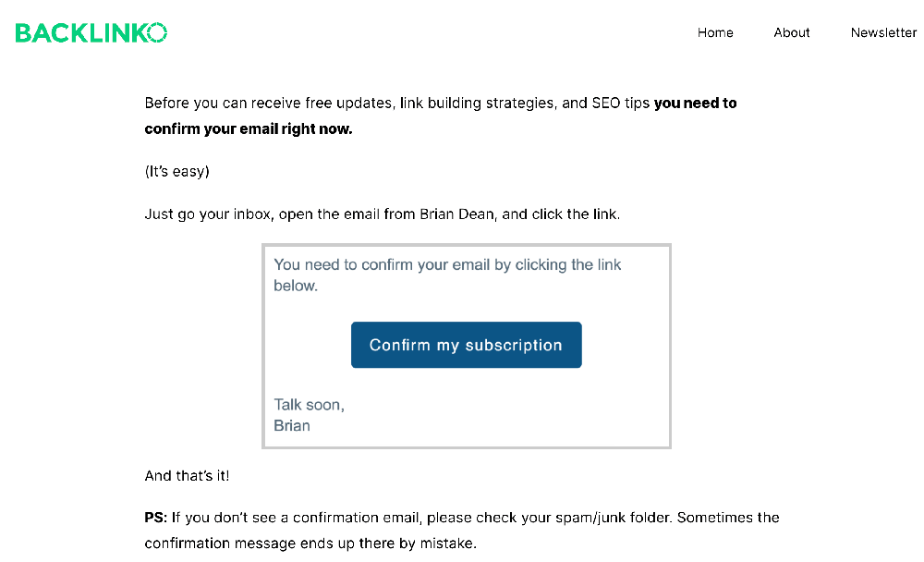This screenshot has height=562, width=924.
Task: Click the Backlinko logo
Action: pyautogui.click(x=91, y=33)
